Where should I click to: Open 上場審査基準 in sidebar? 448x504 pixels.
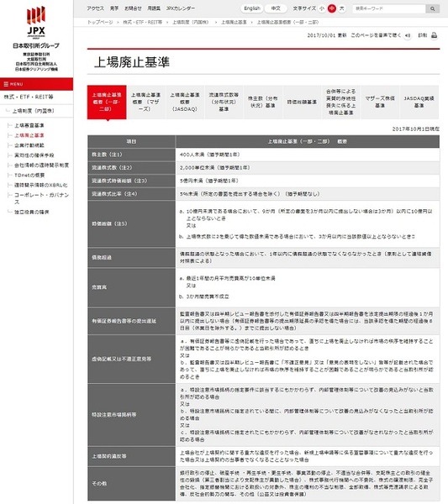pyautogui.click(x=29, y=125)
